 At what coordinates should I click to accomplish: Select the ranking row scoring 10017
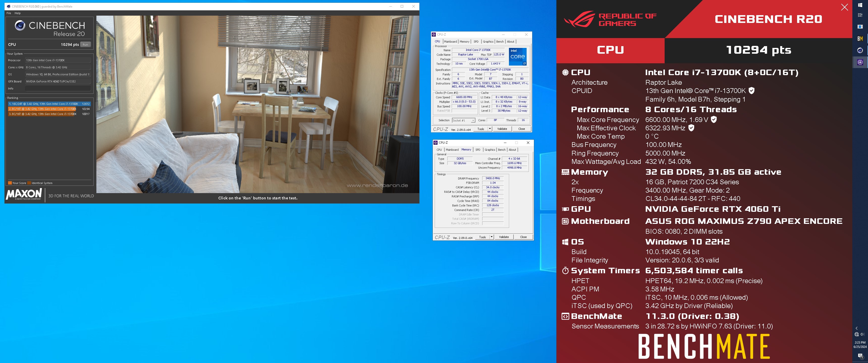(x=49, y=114)
